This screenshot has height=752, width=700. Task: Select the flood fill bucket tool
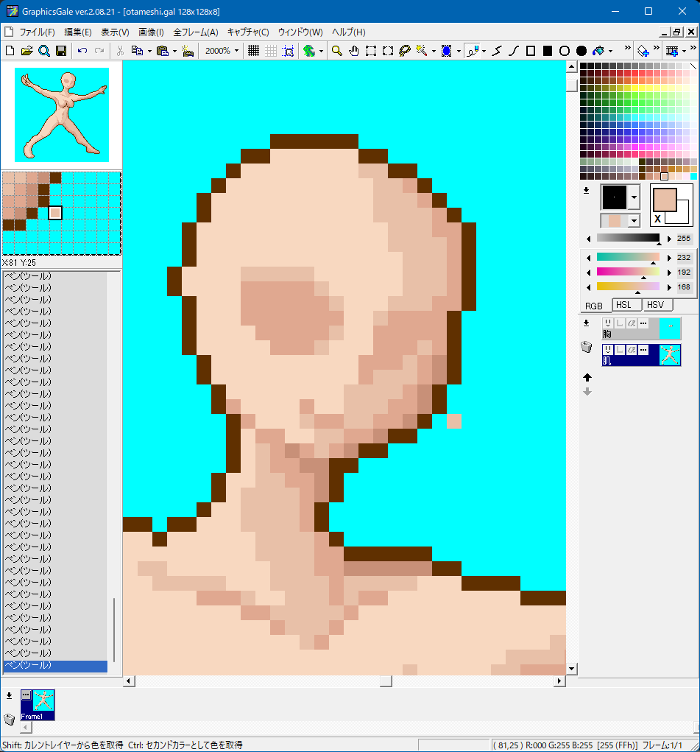pos(598,51)
